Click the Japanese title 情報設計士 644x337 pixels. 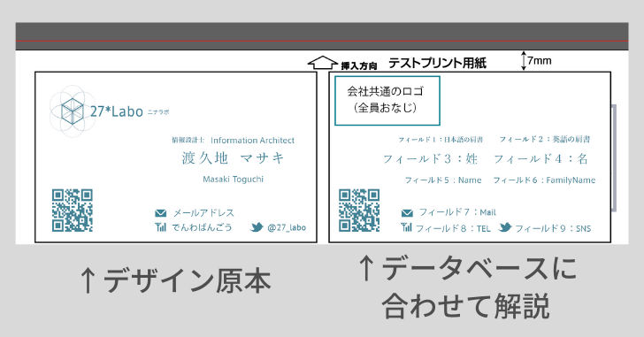tap(188, 141)
